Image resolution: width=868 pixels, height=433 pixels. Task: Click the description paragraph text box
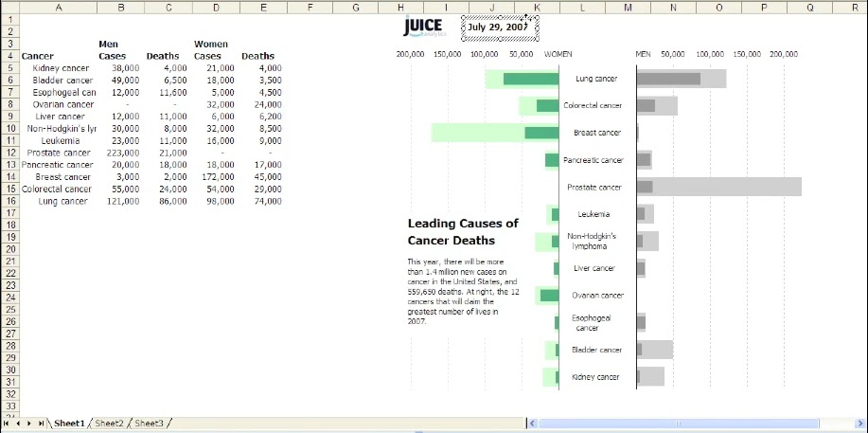463,291
